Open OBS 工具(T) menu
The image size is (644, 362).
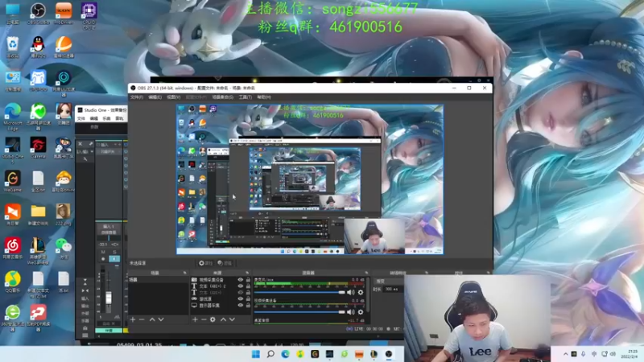[246, 97]
